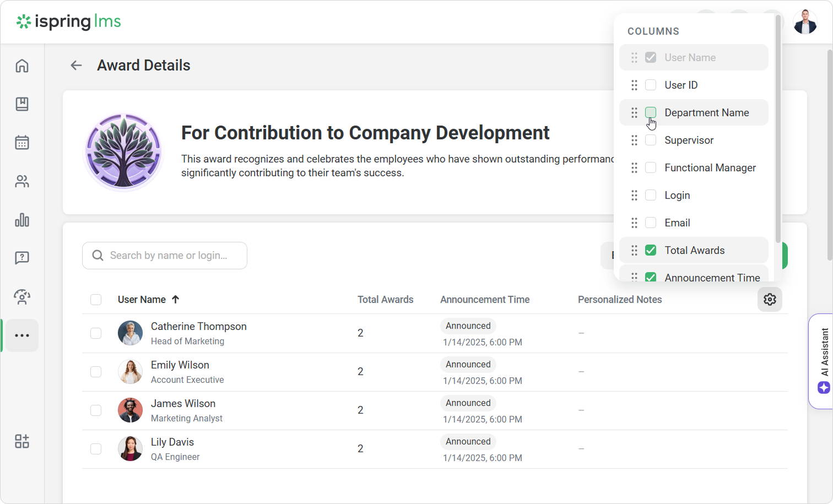Open the Home icon in sidebar
833x504 pixels.
point(22,66)
